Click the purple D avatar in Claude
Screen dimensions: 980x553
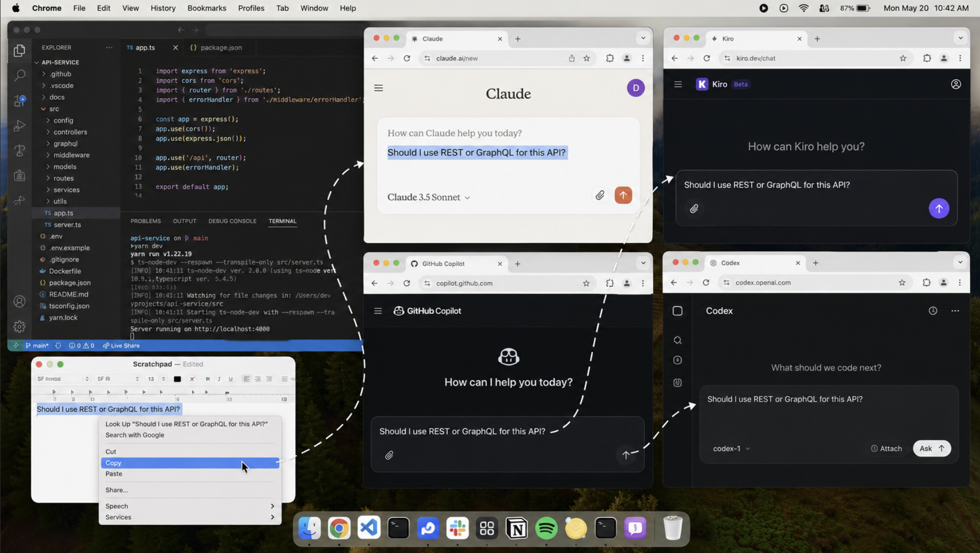tap(636, 88)
